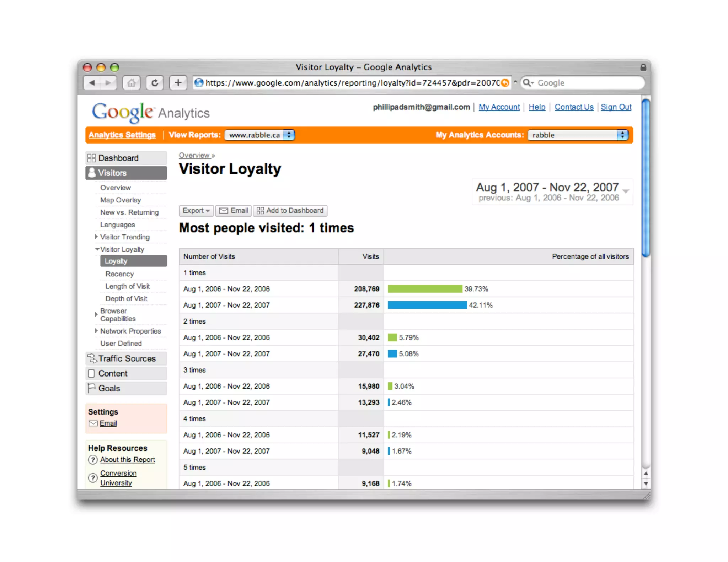The height and width of the screenshot is (562, 728).
Task: Click the Google Analytics logo
Action: point(151,113)
